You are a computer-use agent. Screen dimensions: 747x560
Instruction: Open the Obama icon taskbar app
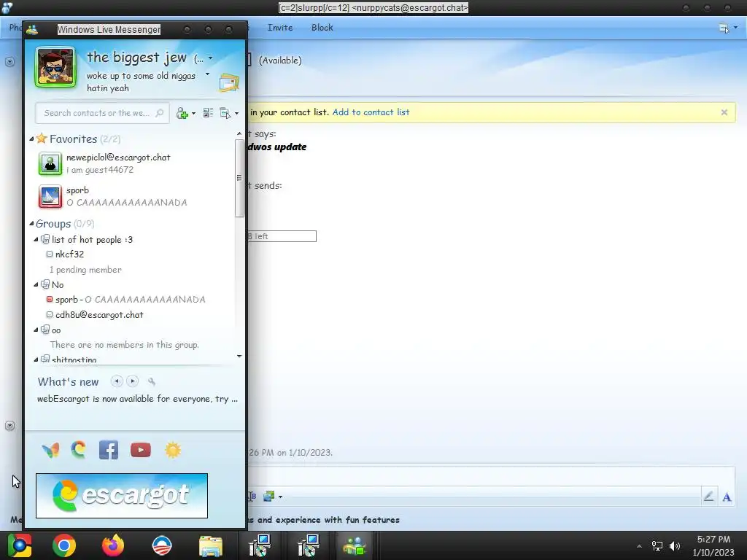coord(161,545)
